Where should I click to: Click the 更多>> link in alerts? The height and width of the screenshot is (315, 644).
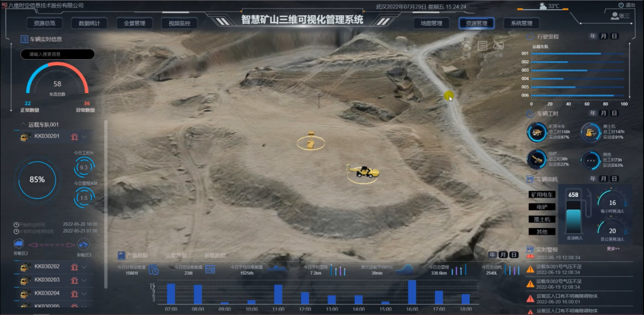(613, 249)
